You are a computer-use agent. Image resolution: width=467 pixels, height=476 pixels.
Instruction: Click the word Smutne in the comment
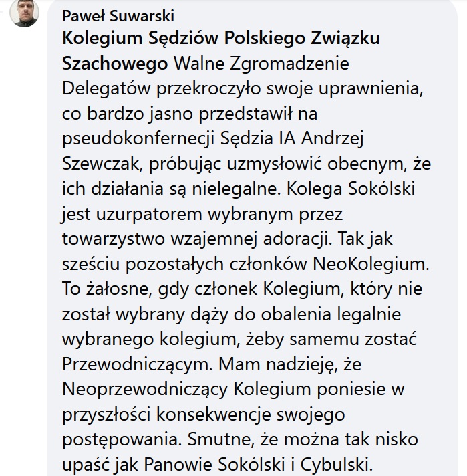(218, 439)
